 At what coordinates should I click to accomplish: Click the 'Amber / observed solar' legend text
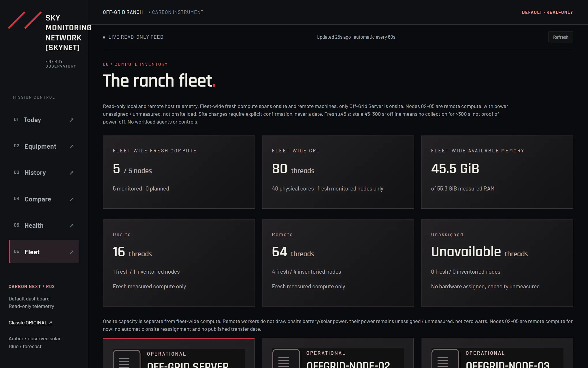pos(35,339)
